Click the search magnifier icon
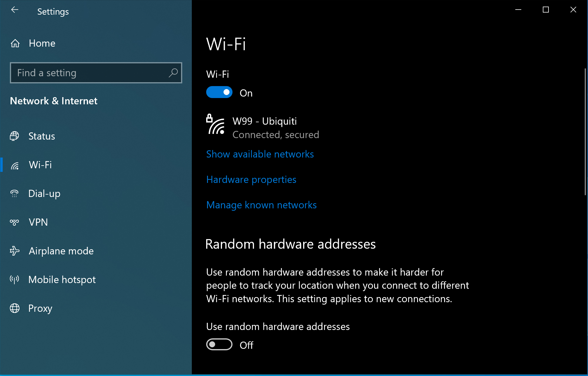588x376 pixels. click(173, 73)
